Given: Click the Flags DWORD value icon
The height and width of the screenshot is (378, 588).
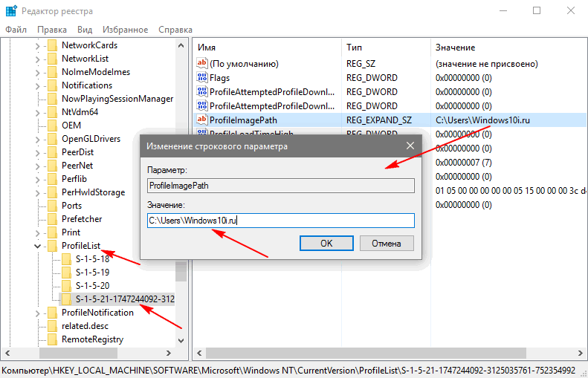Looking at the screenshot, I should 201,78.
